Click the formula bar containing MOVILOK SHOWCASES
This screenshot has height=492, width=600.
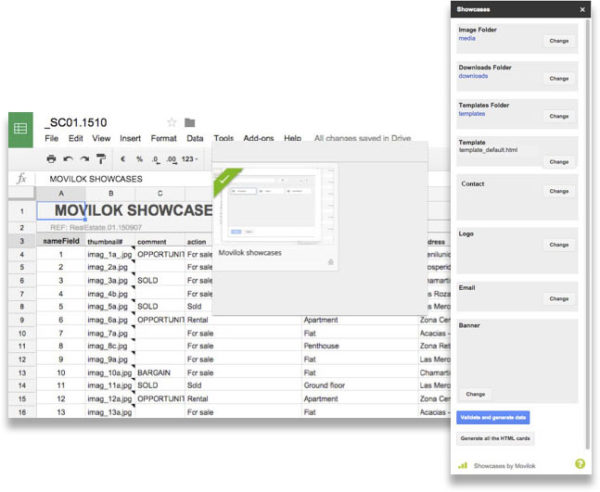coord(124,179)
